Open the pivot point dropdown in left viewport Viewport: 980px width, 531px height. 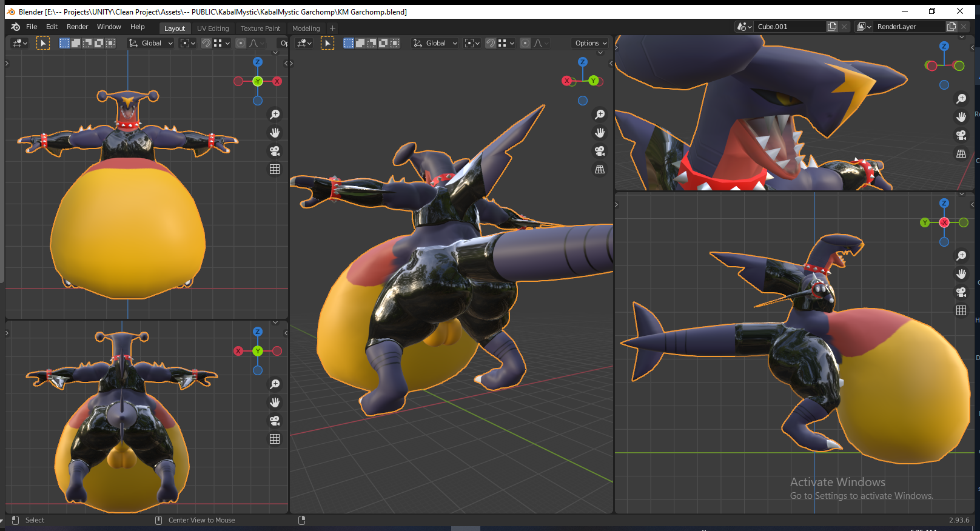(187, 43)
